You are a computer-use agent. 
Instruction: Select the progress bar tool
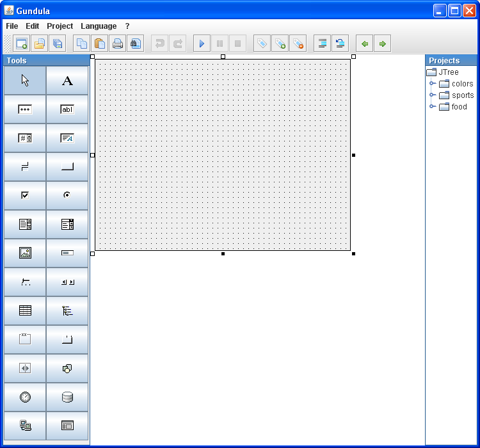[67, 253]
